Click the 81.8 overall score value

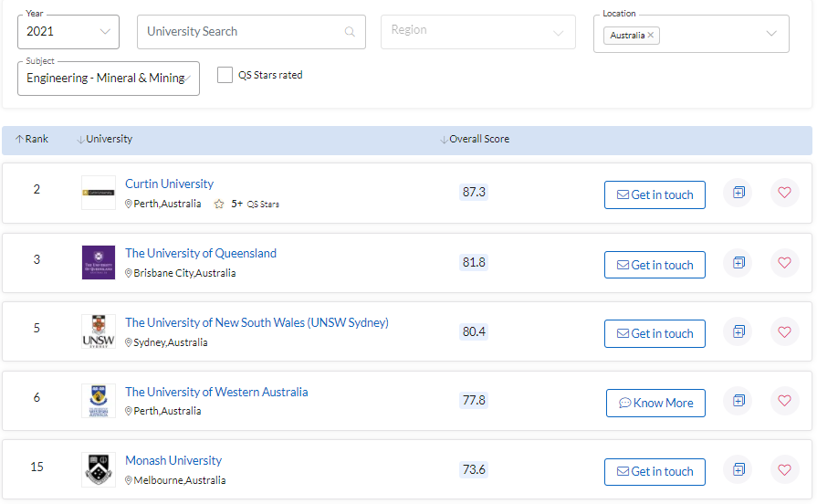(x=474, y=262)
